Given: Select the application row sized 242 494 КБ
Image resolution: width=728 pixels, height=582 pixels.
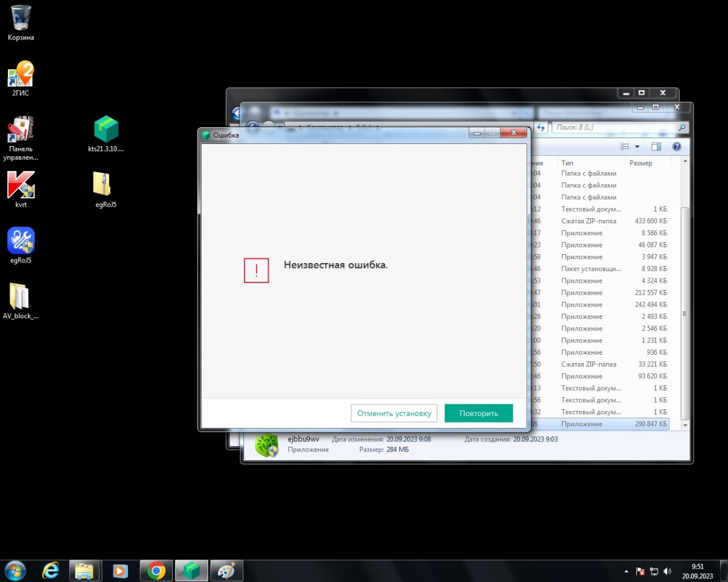Looking at the screenshot, I should tap(599, 304).
